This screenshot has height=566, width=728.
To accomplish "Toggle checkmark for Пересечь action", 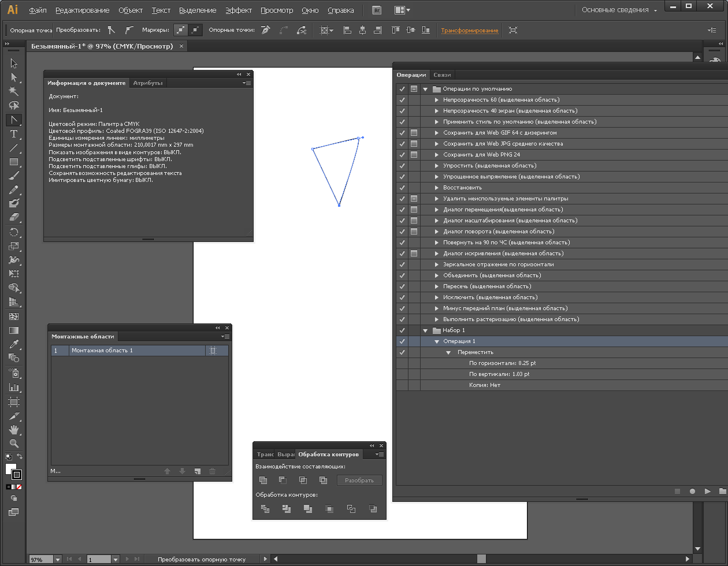I will tap(402, 286).
